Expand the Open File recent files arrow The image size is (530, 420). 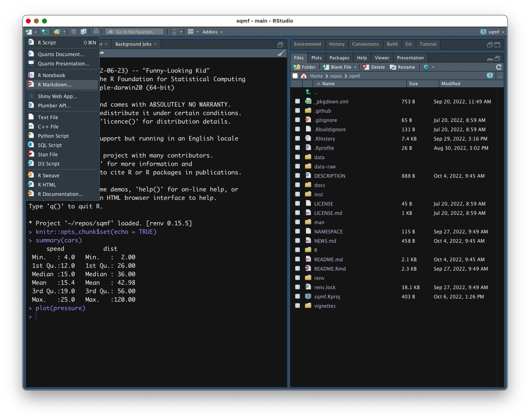click(x=64, y=32)
